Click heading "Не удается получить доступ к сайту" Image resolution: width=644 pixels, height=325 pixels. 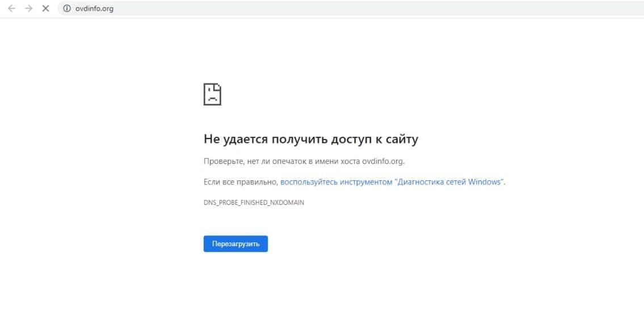pyautogui.click(x=311, y=139)
